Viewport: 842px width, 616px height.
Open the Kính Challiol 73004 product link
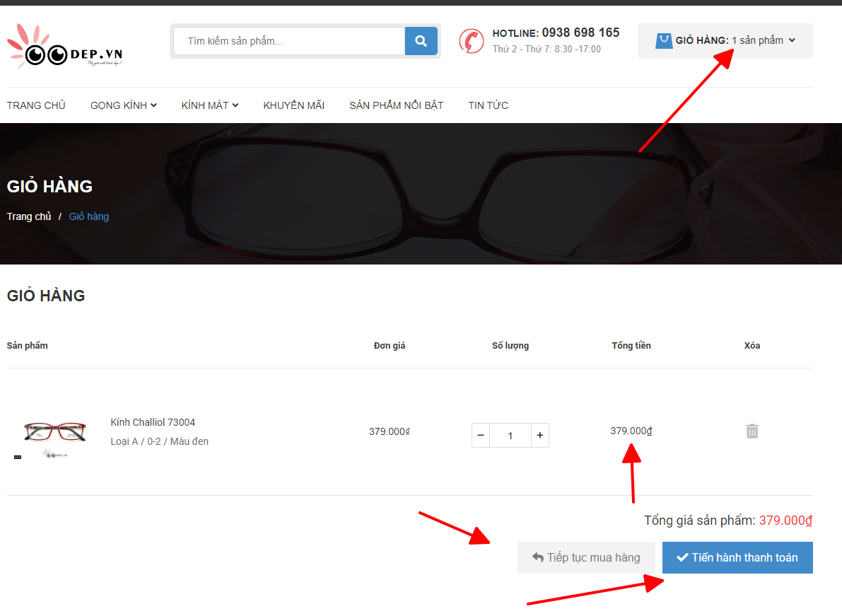tap(153, 422)
